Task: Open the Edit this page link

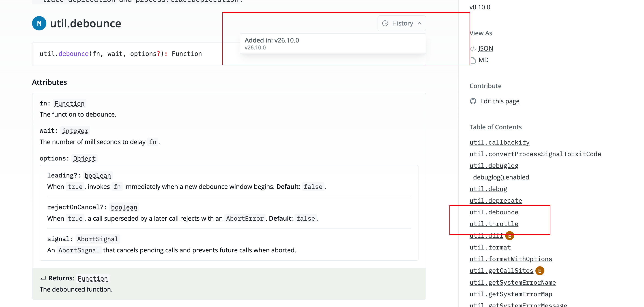Action: 500,101
